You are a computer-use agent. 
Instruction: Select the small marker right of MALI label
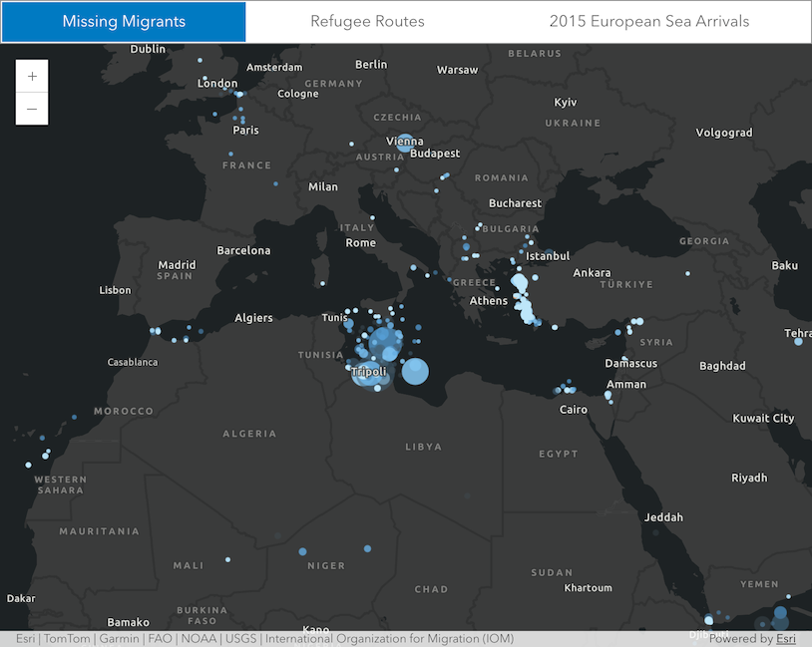(x=227, y=560)
